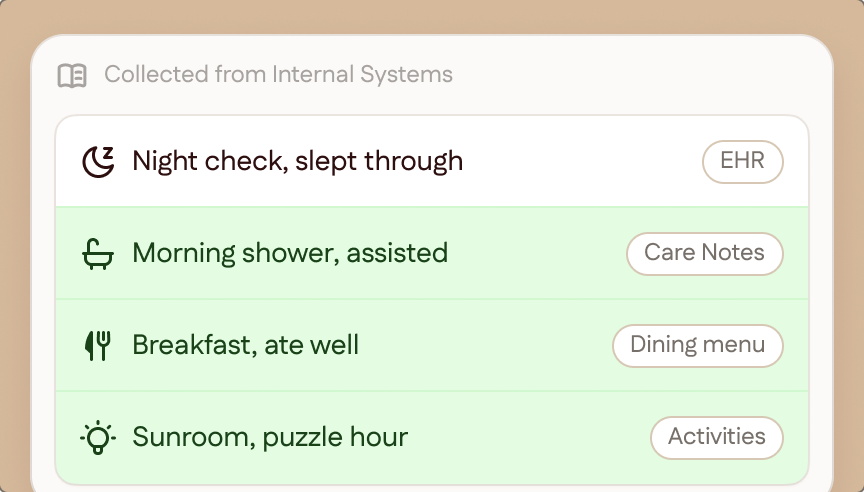Select the "Night check, slept through" text

[x=298, y=161]
